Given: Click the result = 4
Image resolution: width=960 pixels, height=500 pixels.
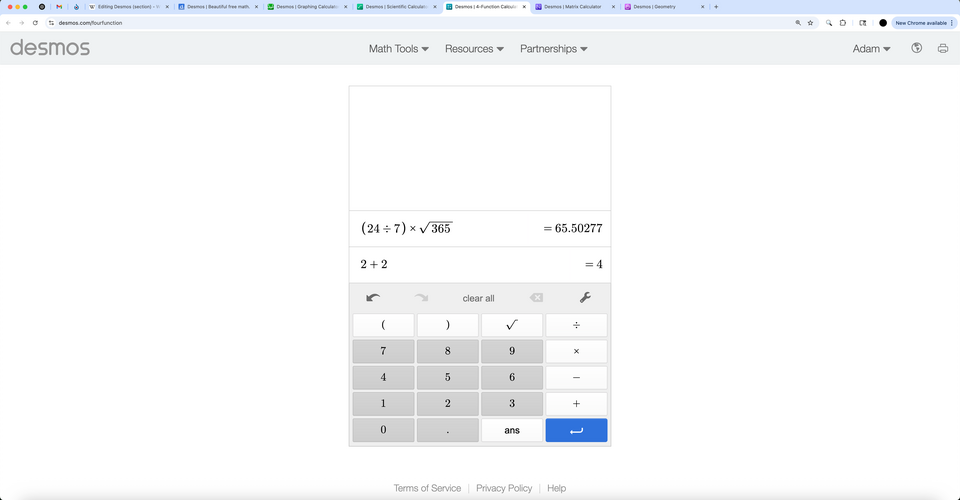Looking at the screenshot, I should click(593, 264).
